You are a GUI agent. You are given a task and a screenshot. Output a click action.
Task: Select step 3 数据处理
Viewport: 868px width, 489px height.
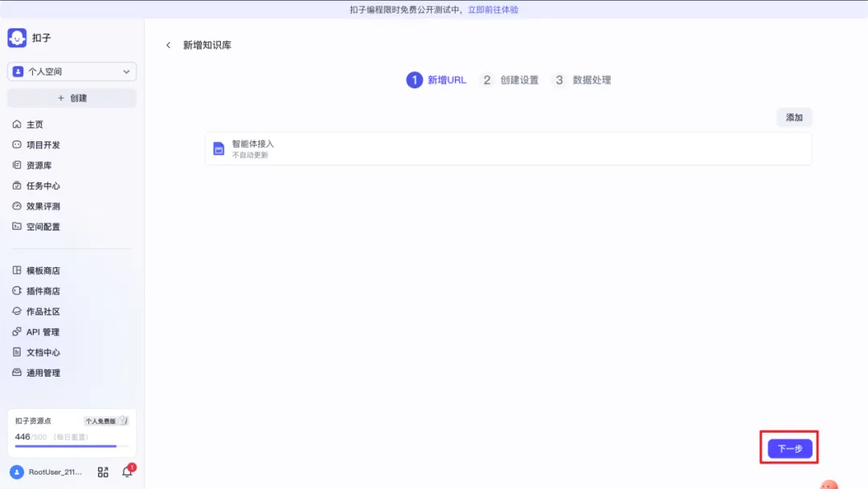(x=582, y=80)
